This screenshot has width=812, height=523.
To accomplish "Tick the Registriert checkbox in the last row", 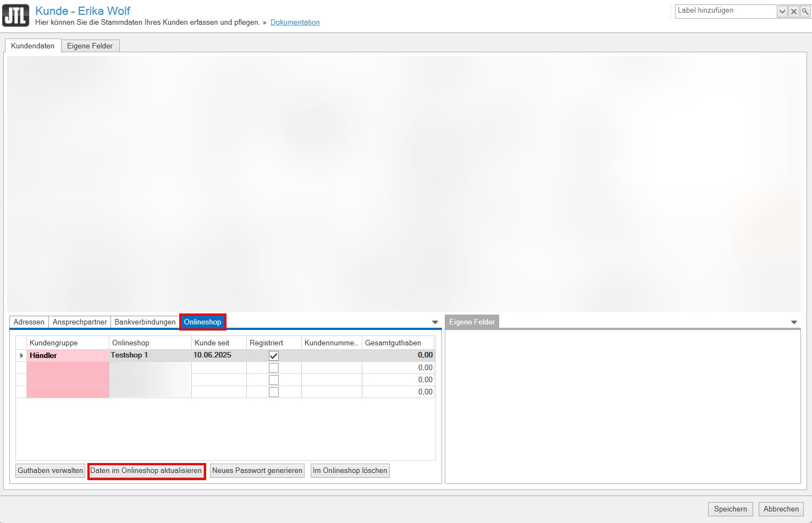I will click(x=274, y=392).
